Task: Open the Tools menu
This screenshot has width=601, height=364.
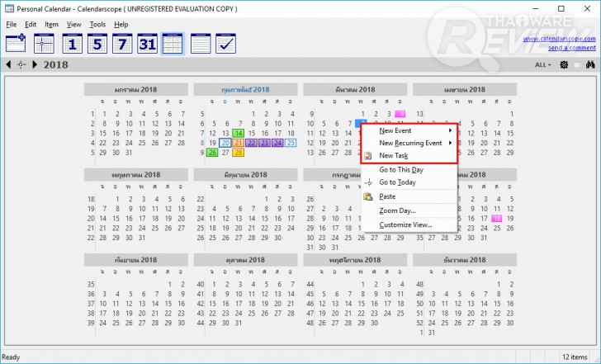Action: [97, 25]
